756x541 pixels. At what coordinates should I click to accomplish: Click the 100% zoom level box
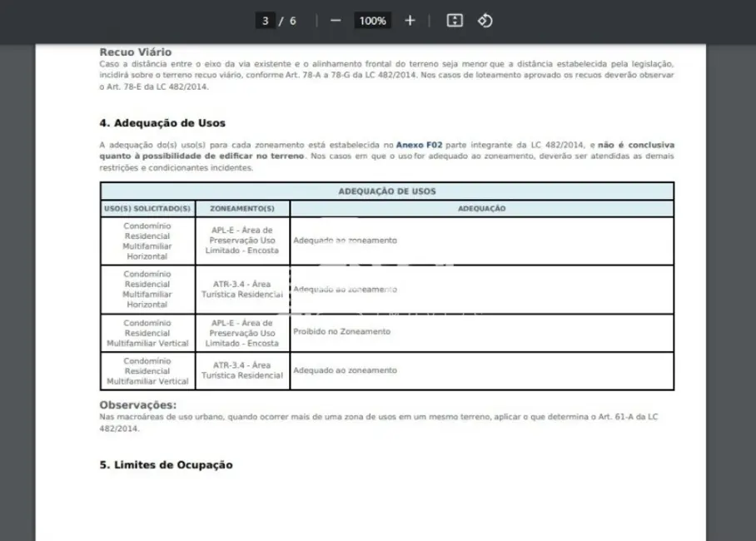tap(372, 21)
